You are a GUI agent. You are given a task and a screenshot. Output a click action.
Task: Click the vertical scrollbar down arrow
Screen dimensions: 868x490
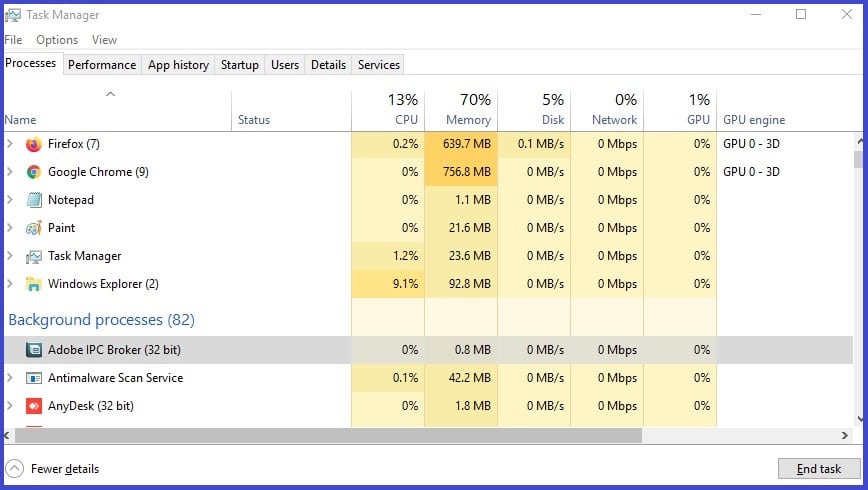click(x=859, y=419)
